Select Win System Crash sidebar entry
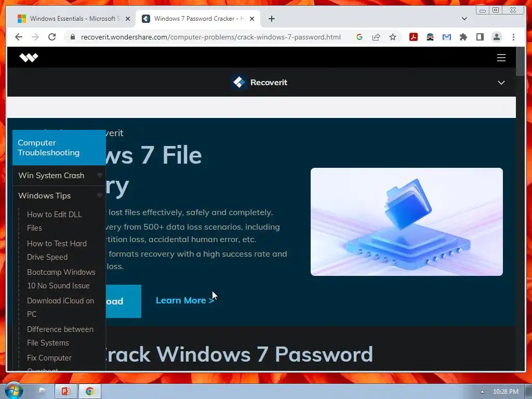The image size is (532, 399). [x=51, y=176]
